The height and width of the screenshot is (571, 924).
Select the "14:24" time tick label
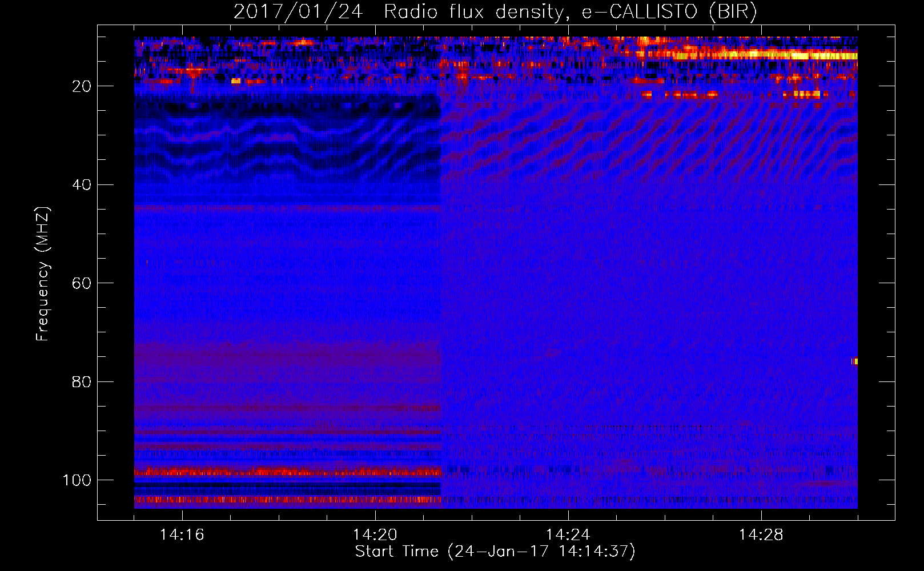tap(568, 535)
